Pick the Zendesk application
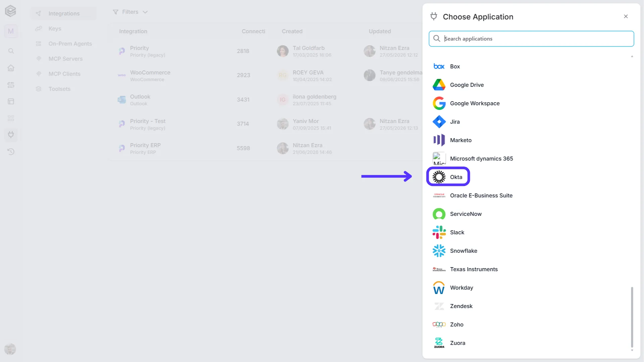Image resolution: width=644 pixels, height=362 pixels. pos(531,306)
